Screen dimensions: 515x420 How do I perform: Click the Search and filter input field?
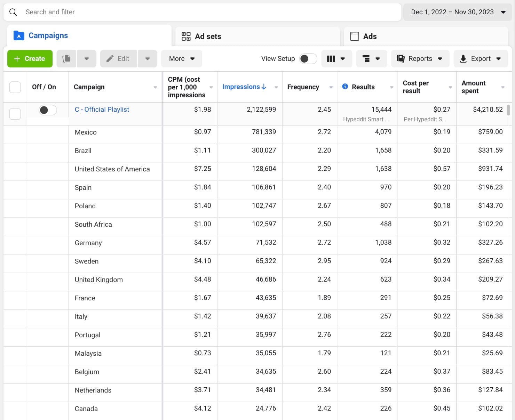tap(139, 12)
